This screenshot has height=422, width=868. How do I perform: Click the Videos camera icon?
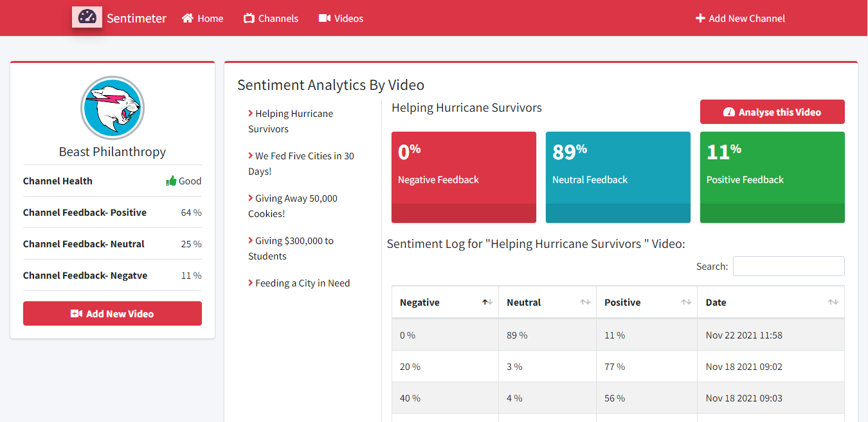point(325,19)
